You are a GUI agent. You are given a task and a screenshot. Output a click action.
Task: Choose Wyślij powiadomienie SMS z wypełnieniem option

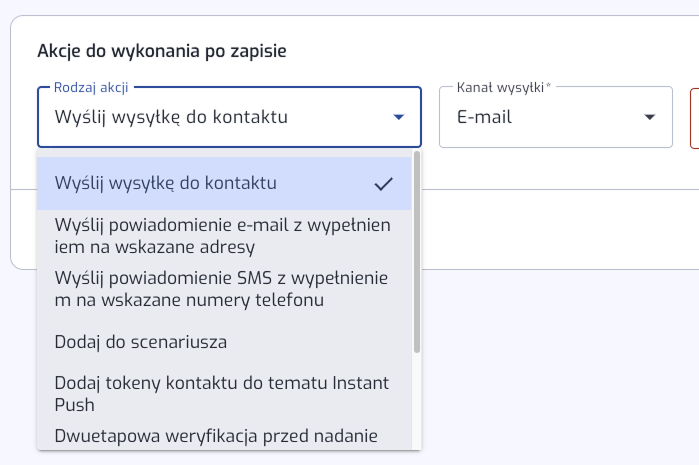pos(224,288)
